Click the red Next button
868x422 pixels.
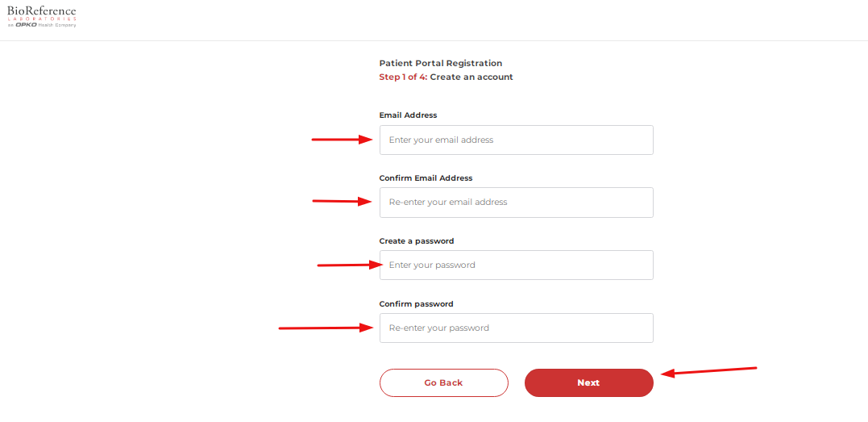588,382
